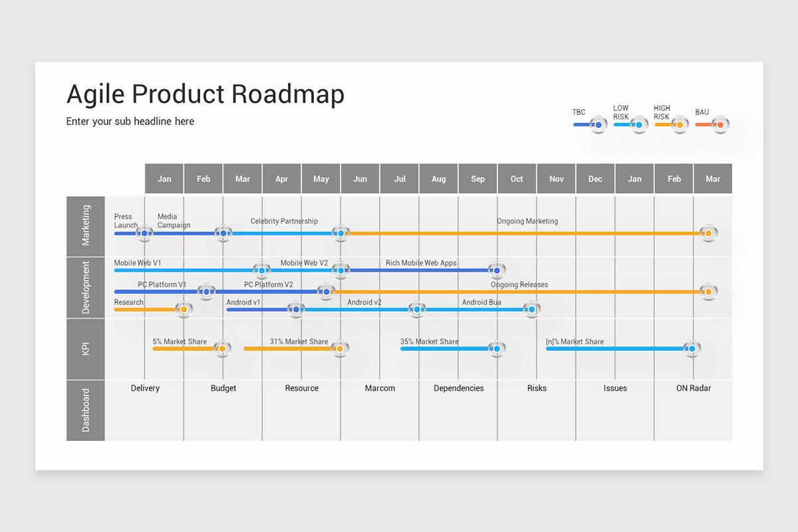The height and width of the screenshot is (532, 798).
Task: Select the Jan month header
Action: [164, 178]
